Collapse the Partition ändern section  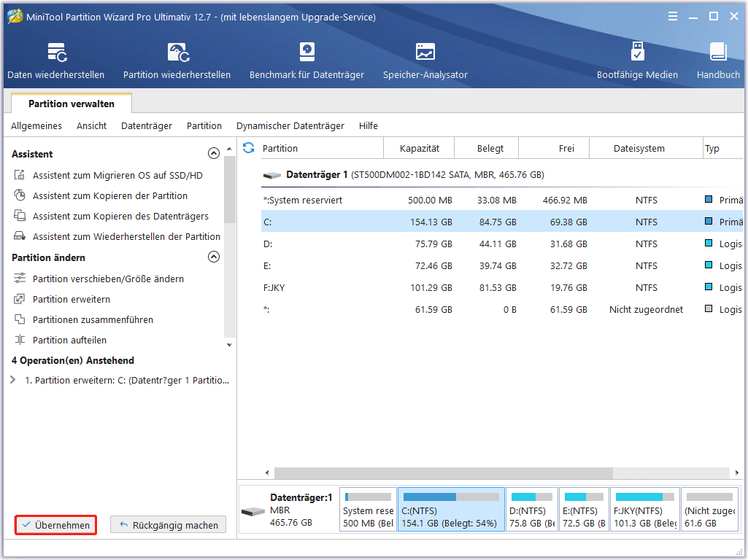pyautogui.click(x=213, y=257)
